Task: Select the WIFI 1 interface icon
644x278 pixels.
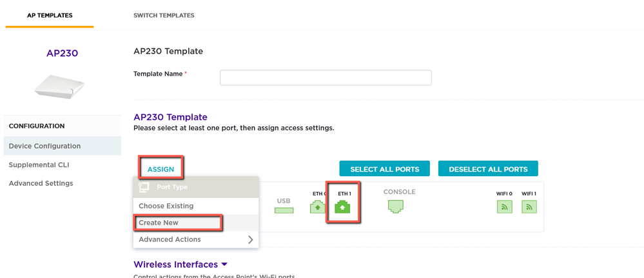Action: (529, 206)
